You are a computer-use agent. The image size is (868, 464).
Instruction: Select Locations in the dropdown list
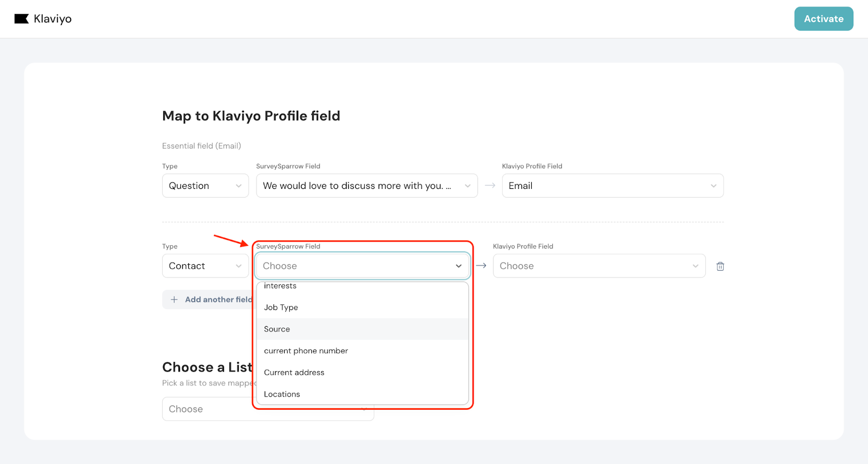coord(282,395)
